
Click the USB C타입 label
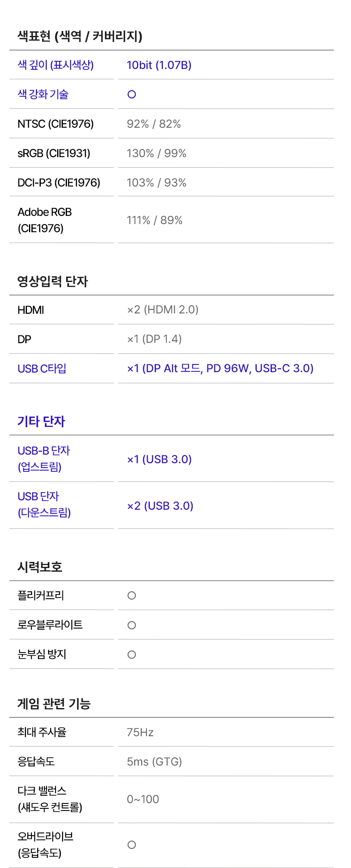click(42, 369)
